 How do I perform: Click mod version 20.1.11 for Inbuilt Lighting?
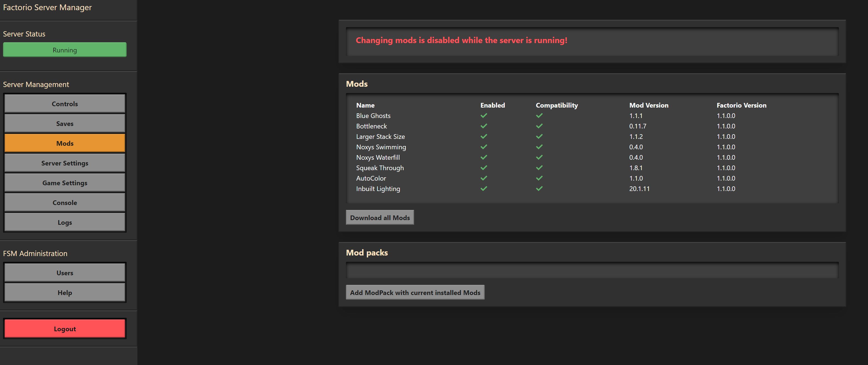click(x=639, y=189)
